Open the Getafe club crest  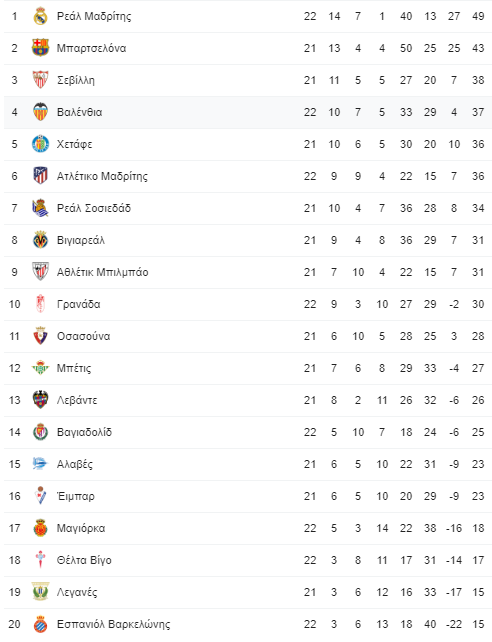pyautogui.click(x=40, y=144)
